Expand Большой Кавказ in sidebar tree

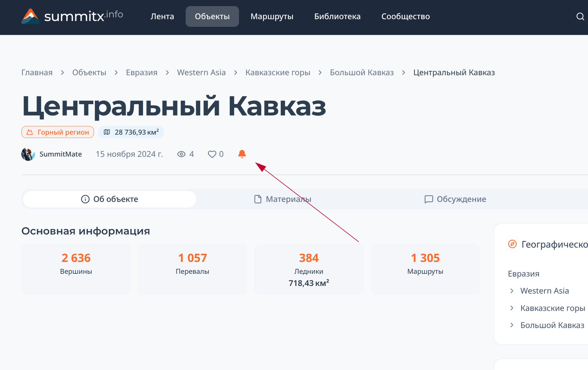click(512, 325)
